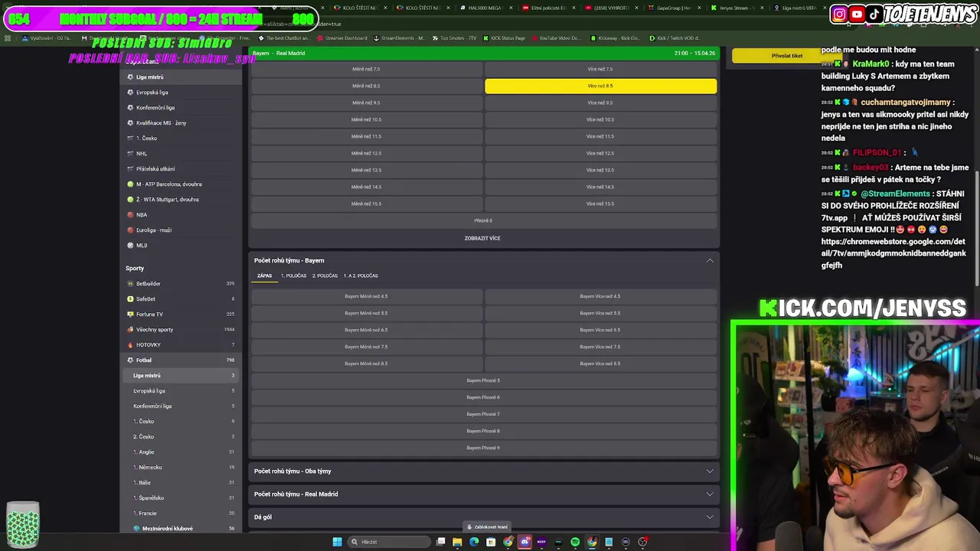Viewport: 980px width, 551px height.
Task: Open the WTA Stuttgart dvouhra tennis entry
Action: [x=181, y=200]
